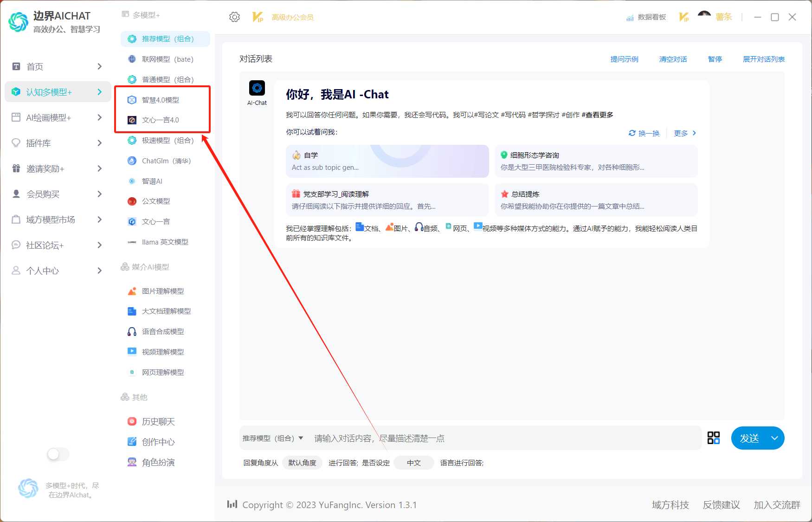Click the 清空对话 link

tap(673, 59)
